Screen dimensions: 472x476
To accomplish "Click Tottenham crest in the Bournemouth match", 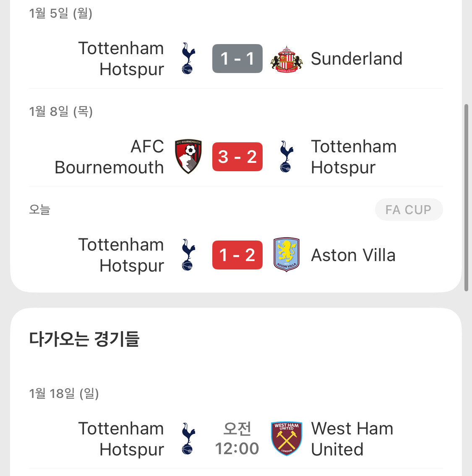I will coord(287,157).
